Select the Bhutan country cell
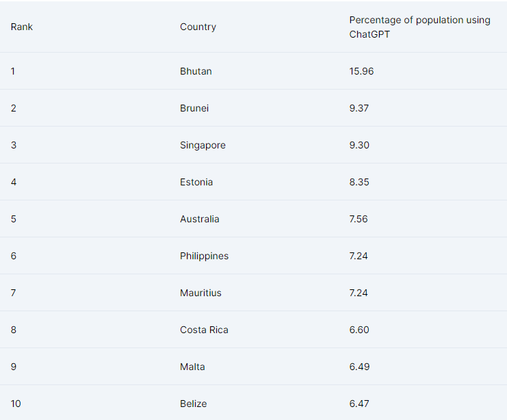 [x=196, y=71]
